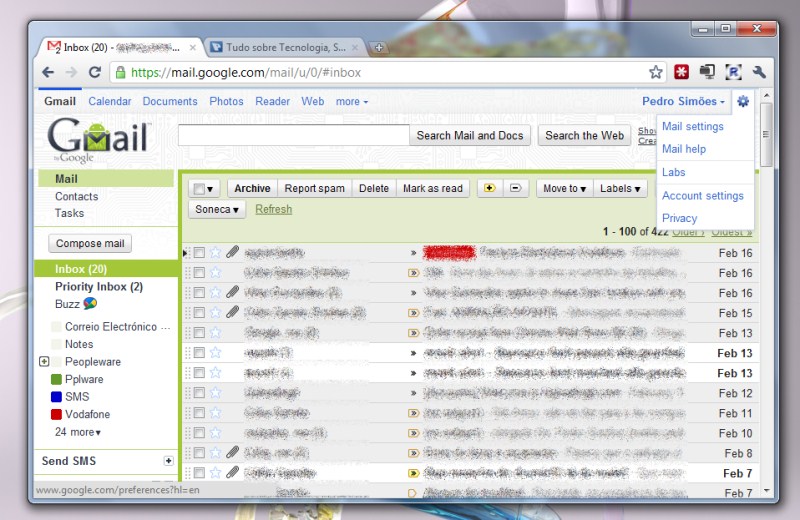The height and width of the screenshot is (520, 800).
Task: Open the Soneca dropdown
Action: pyautogui.click(x=217, y=209)
